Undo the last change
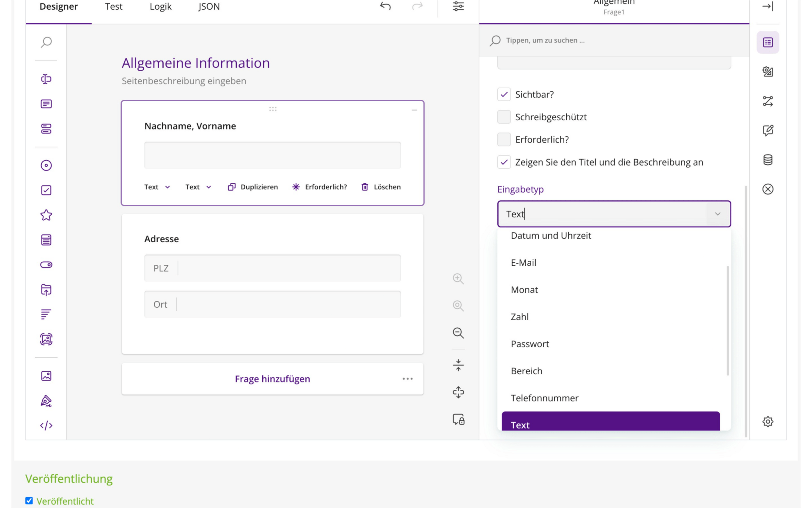This screenshot has height=508, width=812. pos(385,6)
